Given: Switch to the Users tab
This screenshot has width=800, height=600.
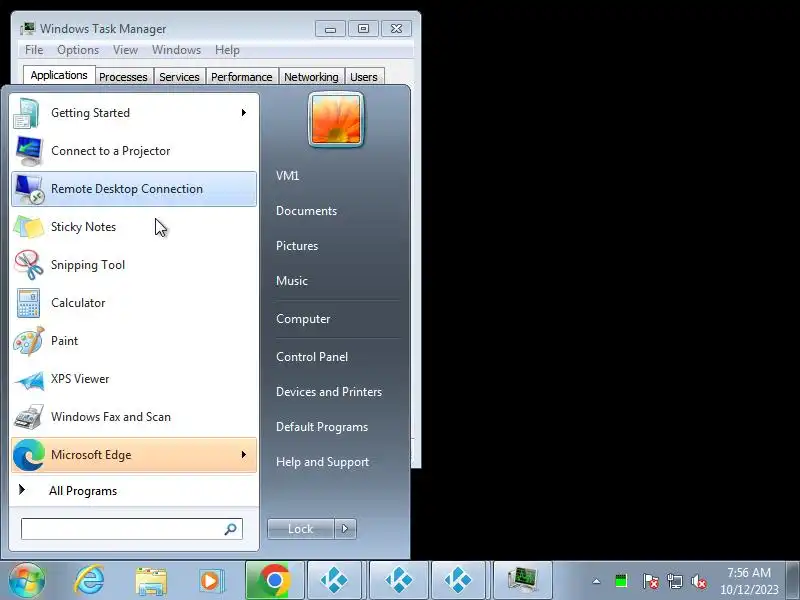Looking at the screenshot, I should coord(364,77).
